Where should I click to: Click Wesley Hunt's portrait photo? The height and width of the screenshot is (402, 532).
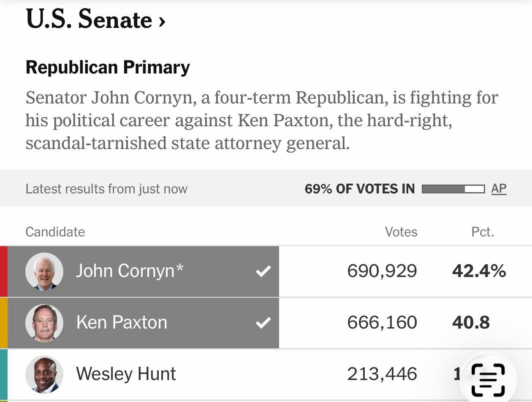point(44,375)
